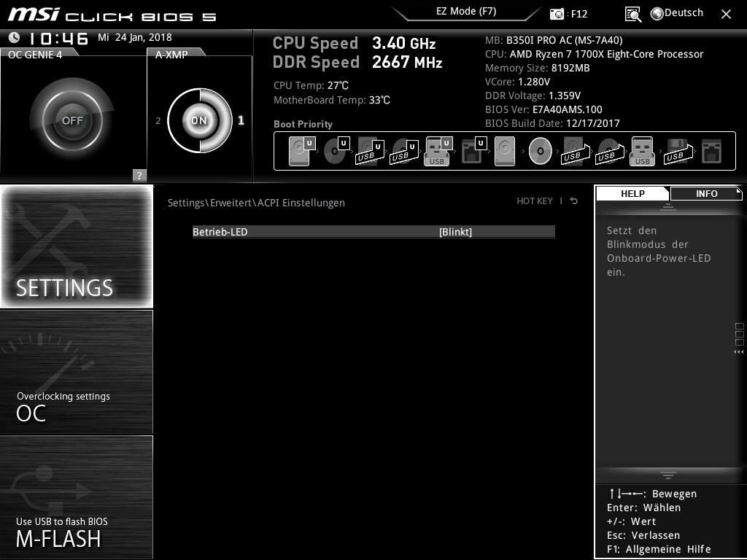Click the F1: Allgemeine Hilfe hint

(x=659, y=550)
